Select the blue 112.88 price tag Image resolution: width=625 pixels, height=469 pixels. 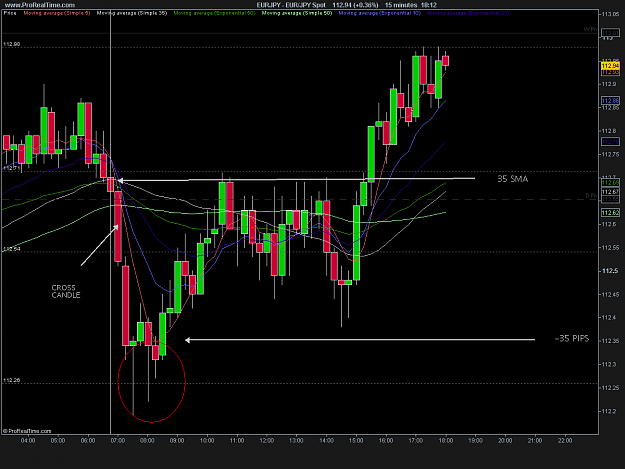coord(610,100)
